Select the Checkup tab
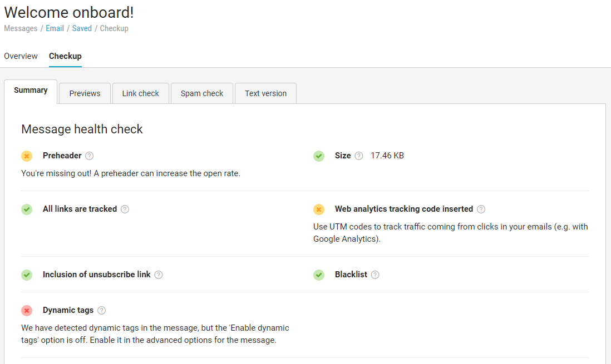 point(65,56)
